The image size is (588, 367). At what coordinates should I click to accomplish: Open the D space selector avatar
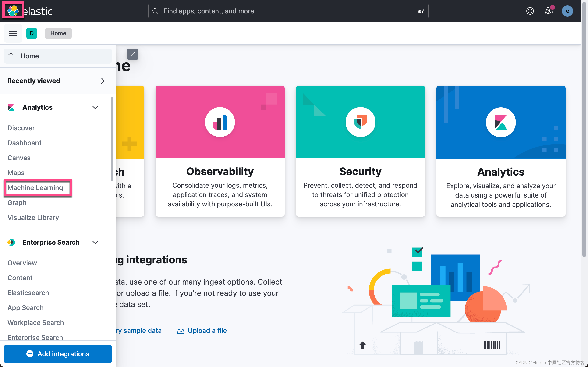[x=32, y=33]
